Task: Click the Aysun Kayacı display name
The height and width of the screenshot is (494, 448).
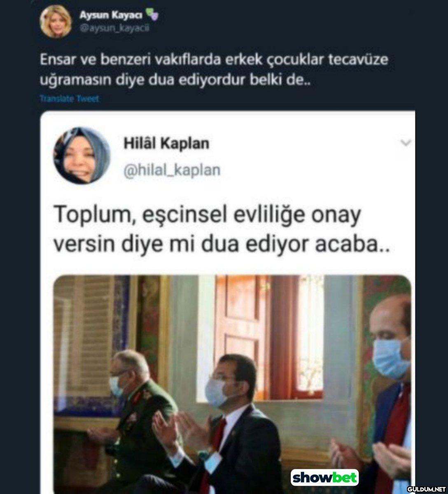Action: 111,16
